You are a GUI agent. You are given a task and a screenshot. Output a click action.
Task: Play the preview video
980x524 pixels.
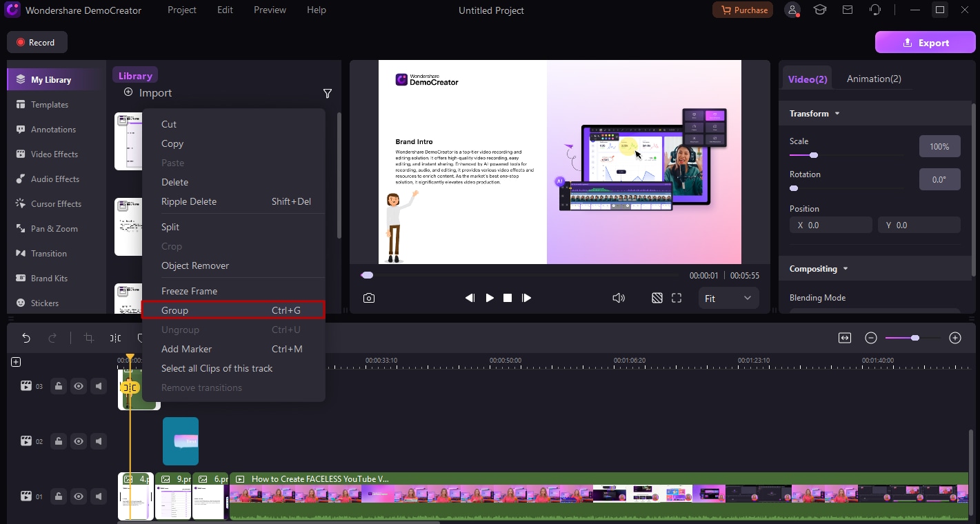[490, 298]
